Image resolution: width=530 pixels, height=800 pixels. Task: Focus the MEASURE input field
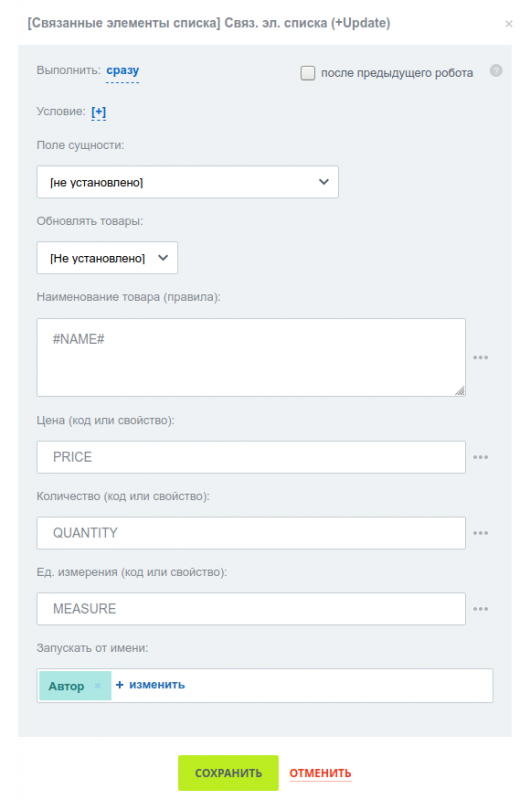pos(251,609)
